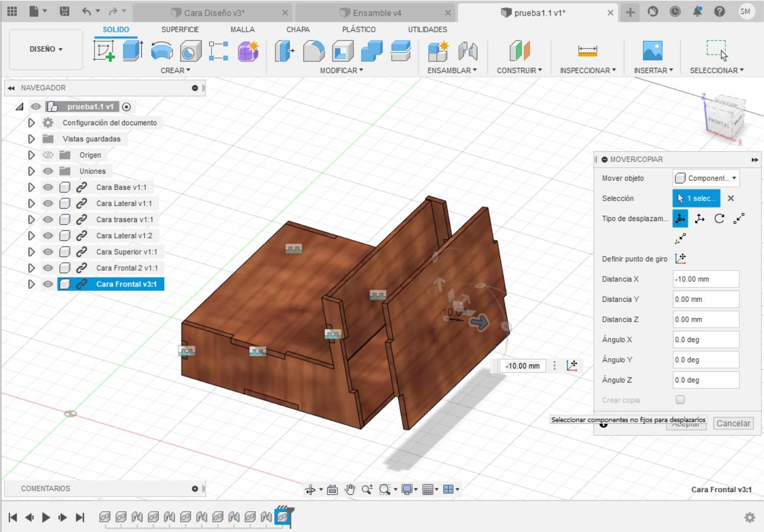The image size is (764, 532).
Task: Hide the Cara Frontal 2 v1:1 component
Action: click(x=48, y=268)
